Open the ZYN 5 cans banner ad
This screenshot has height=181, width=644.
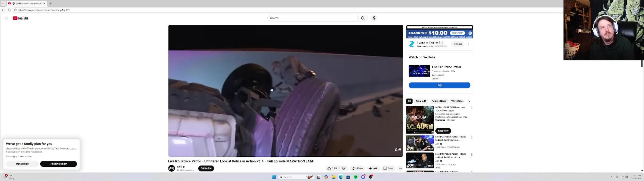pyautogui.click(x=439, y=32)
